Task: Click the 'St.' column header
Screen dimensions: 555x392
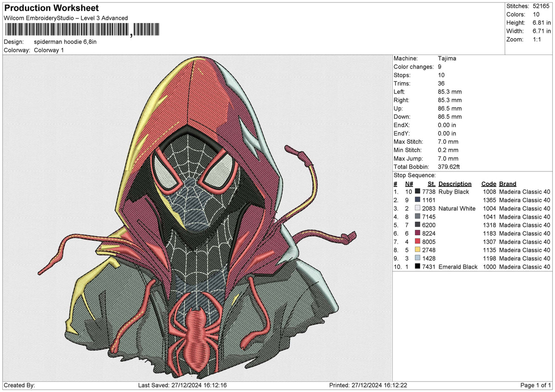Action: pos(432,184)
